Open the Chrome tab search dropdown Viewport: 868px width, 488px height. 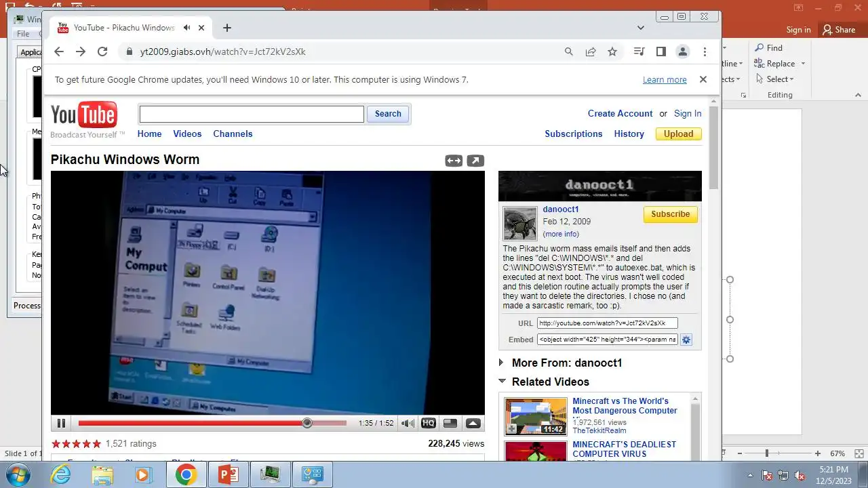[x=641, y=28]
